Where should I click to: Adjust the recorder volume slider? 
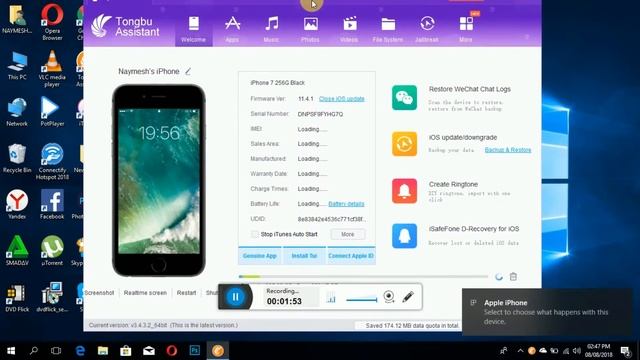pyautogui.click(x=362, y=299)
